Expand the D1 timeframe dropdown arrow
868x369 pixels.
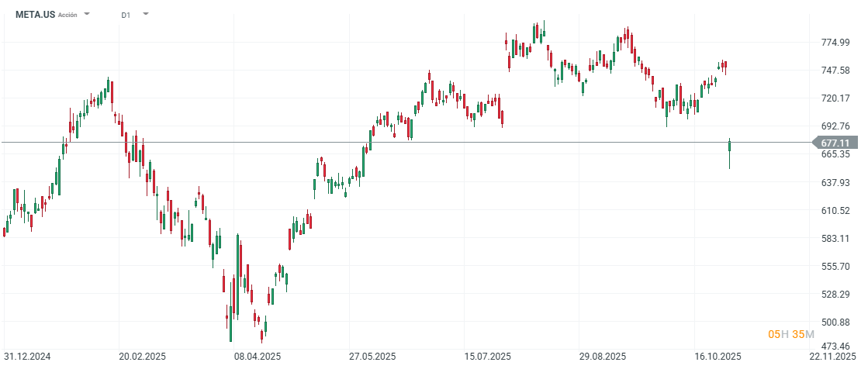point(145,15)
